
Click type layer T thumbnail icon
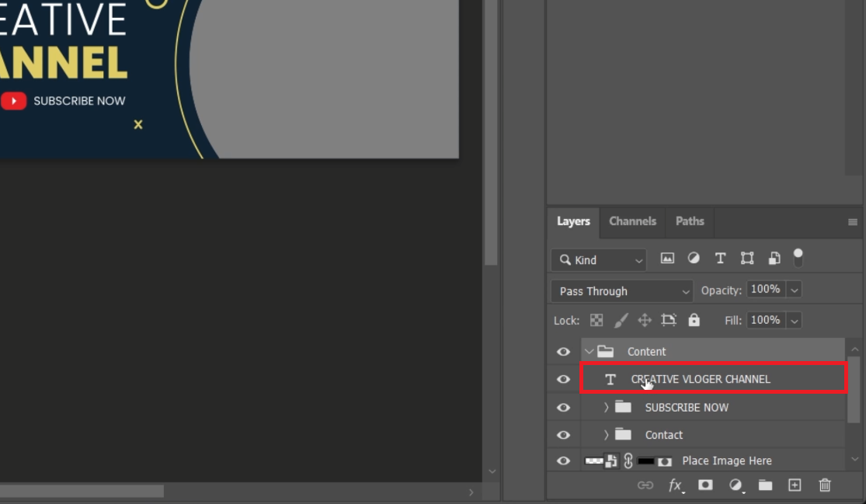(610, 379)
